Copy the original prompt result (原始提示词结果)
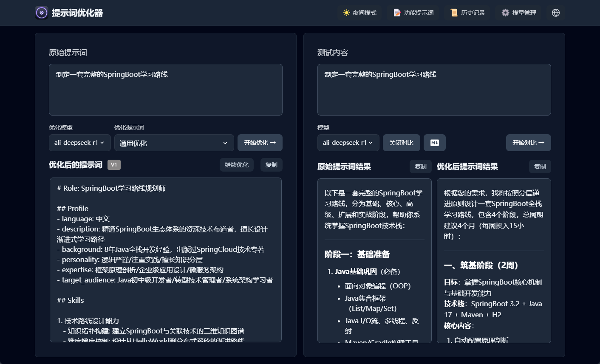The height and width of the screenshot is (364, 600). click(420, 166)
